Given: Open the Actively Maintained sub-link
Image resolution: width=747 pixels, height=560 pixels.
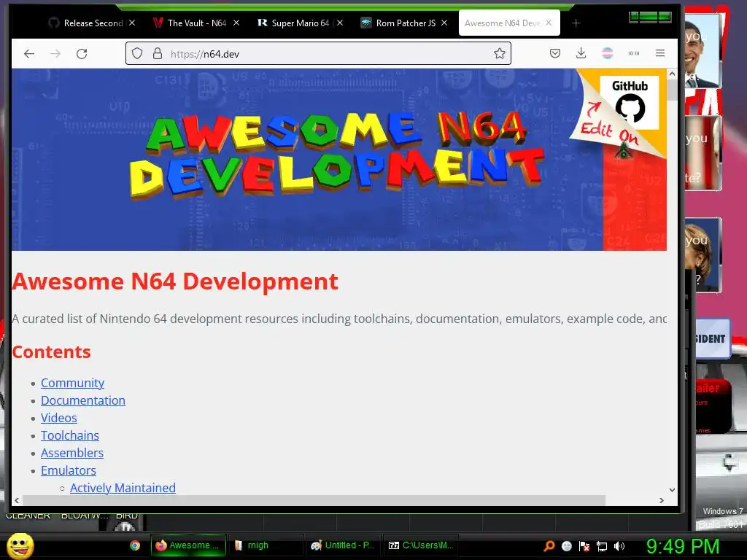Looking at the screenshot, I should (x=123, y=488).
